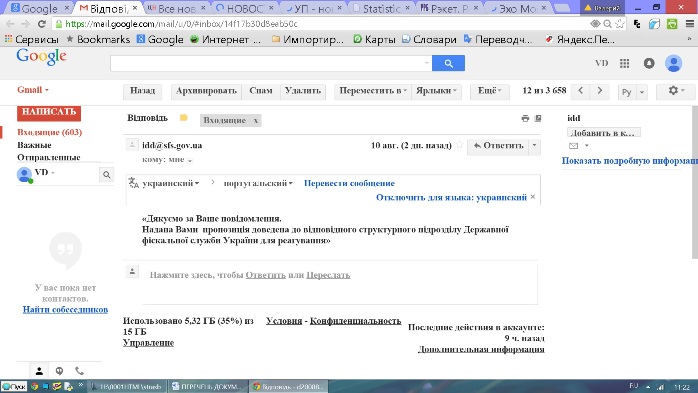Open the settings gear menu
698x393 pixels.
coord(676,91)
